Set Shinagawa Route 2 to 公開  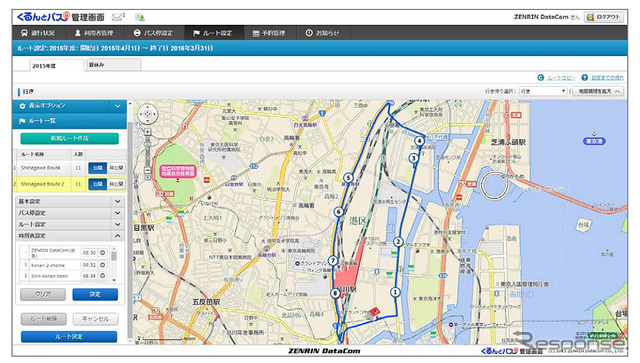click(98, 184)
